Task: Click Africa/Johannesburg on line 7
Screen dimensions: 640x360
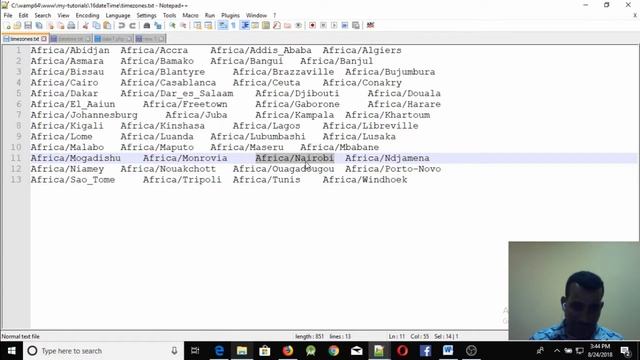Action: (x=84, y=115)
